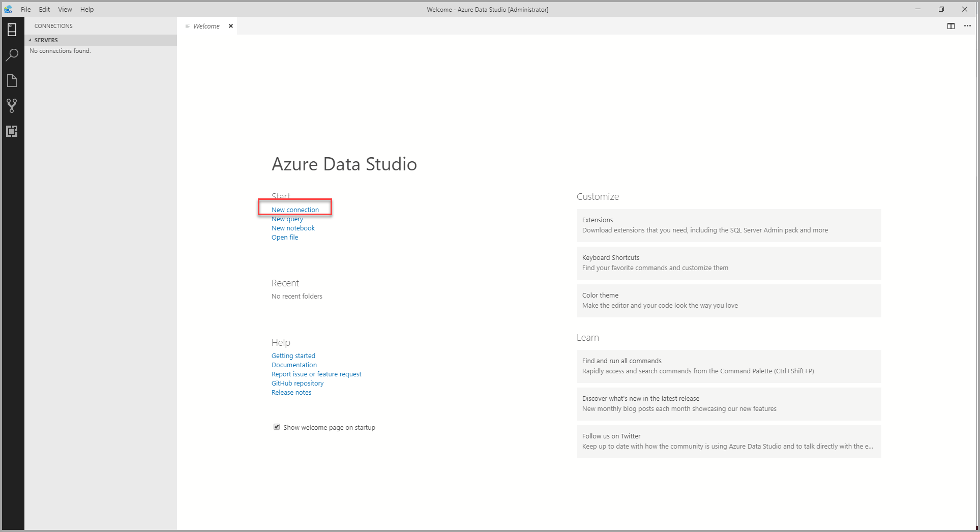Open Source Control from the activity bar
980x532 pixels.
point(12,106)
